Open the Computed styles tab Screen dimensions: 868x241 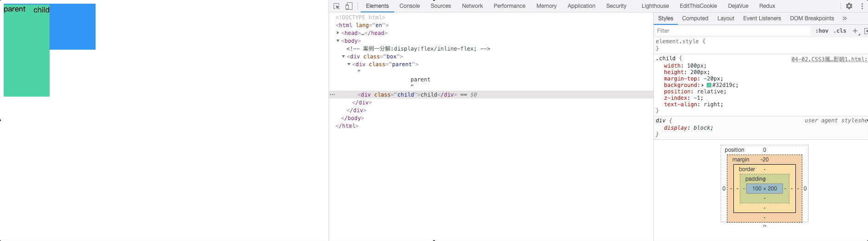[695, 18]
